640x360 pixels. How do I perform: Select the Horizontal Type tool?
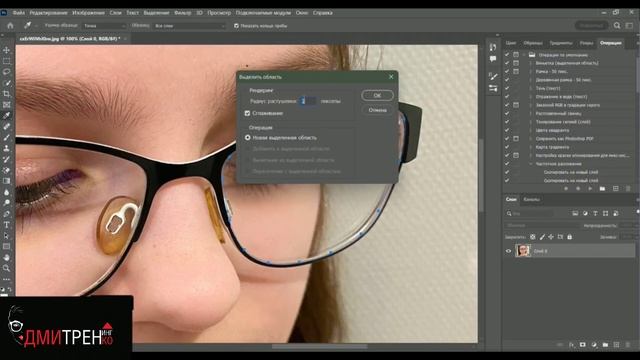[x=7, y=225]
